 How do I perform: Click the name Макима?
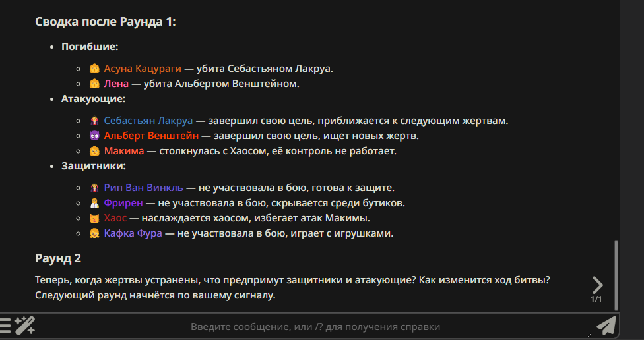click(124, 150)
